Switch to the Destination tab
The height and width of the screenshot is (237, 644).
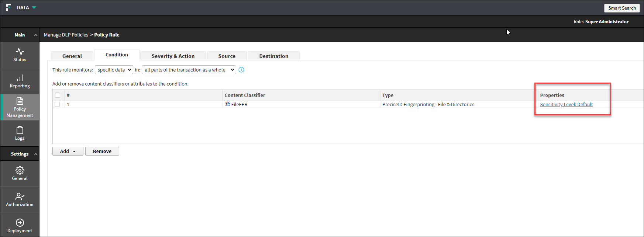(x=273, y=56)
